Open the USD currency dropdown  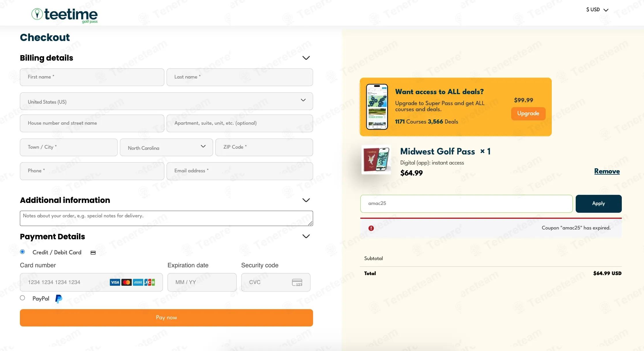(x=597, y=10)
